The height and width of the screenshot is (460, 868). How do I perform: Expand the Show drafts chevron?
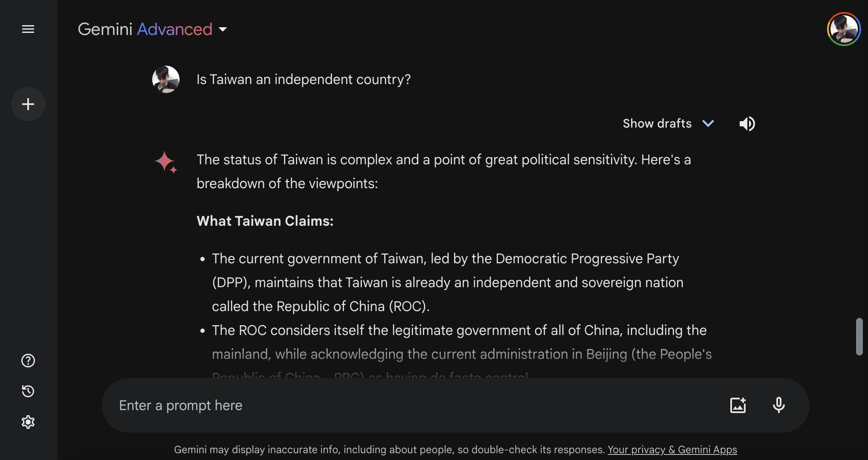pyautogui.click(x=708, y=124)
